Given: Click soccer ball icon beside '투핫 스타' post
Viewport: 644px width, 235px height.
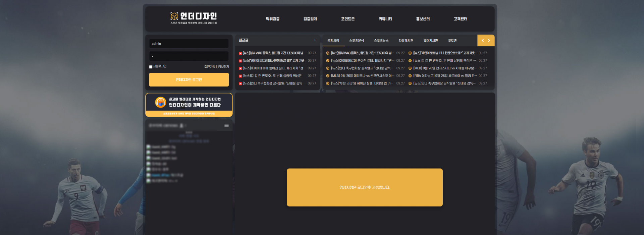Looking at the screenshot, I should (x=328, y=83).
